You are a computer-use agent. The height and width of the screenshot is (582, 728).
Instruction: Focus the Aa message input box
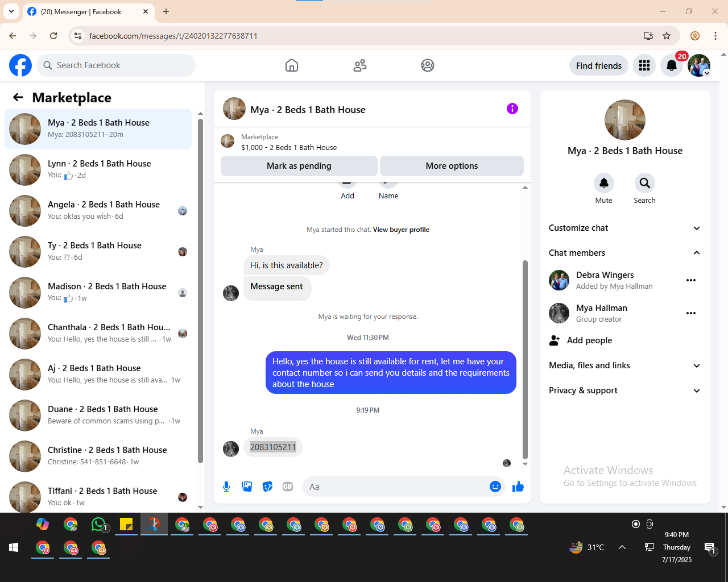(396, 487)
